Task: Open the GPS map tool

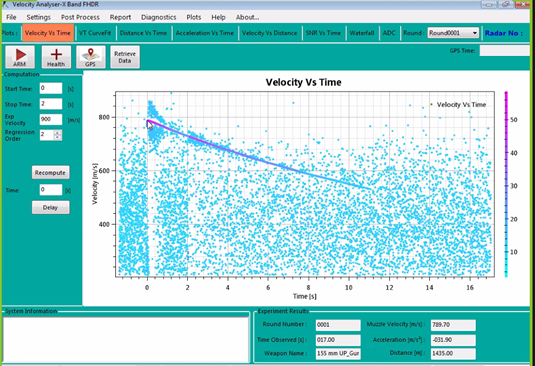Action: pyautogui.click(x=91, y=57)
